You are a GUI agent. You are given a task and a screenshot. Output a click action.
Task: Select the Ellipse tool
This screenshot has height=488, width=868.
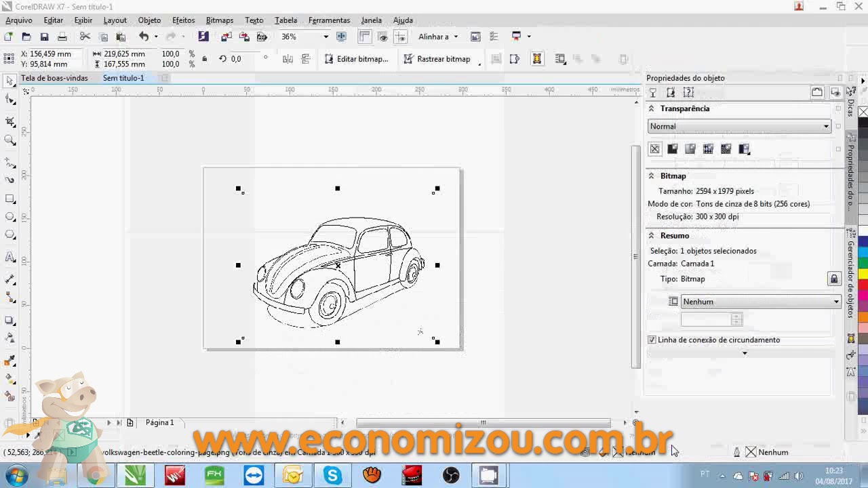pos(10,217)
